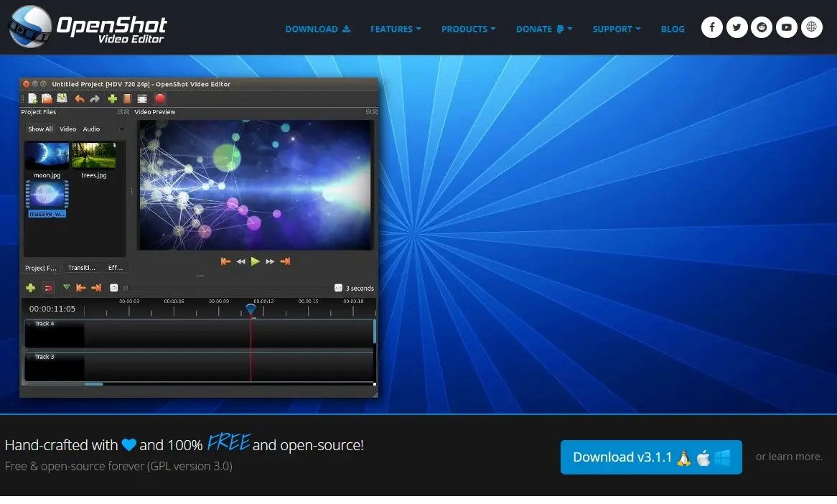
Task: Open the Facebook social link
Action: click(x=711, y=27)
